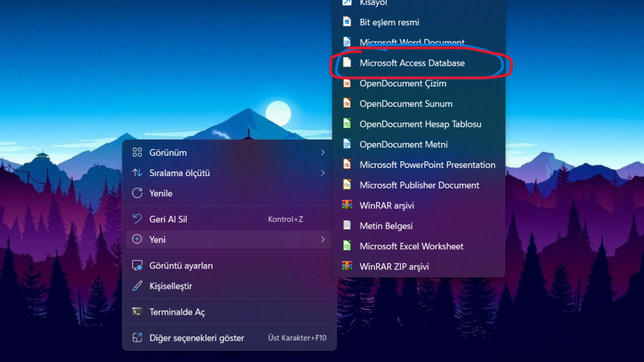Click the Terminalde Aç terminal icon

coord(137,312)
